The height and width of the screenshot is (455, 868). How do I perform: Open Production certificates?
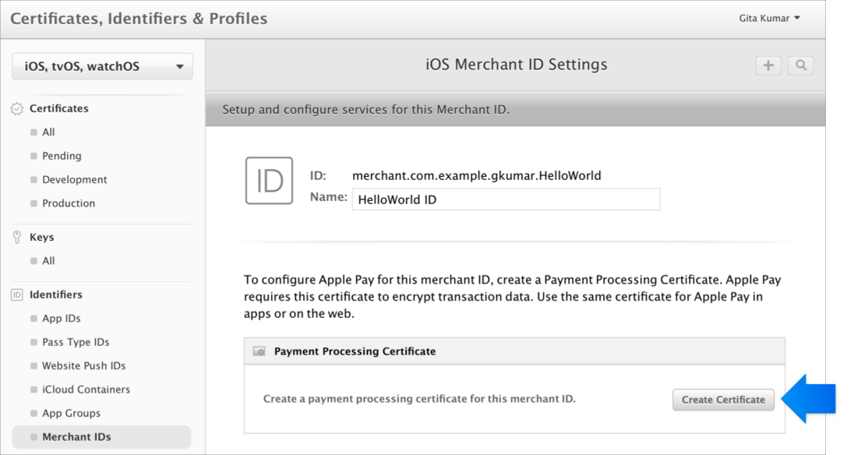tap(69, 203)
